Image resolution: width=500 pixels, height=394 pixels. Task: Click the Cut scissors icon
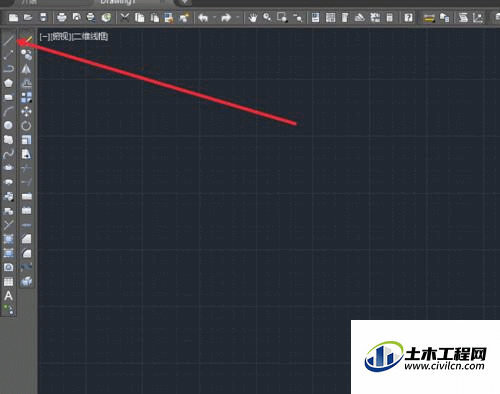point(125,17)
